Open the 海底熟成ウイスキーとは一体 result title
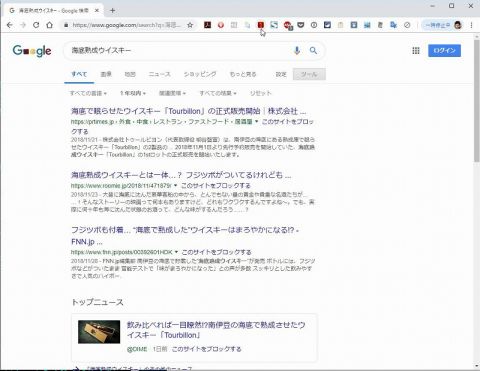 [x=181, y=175]
